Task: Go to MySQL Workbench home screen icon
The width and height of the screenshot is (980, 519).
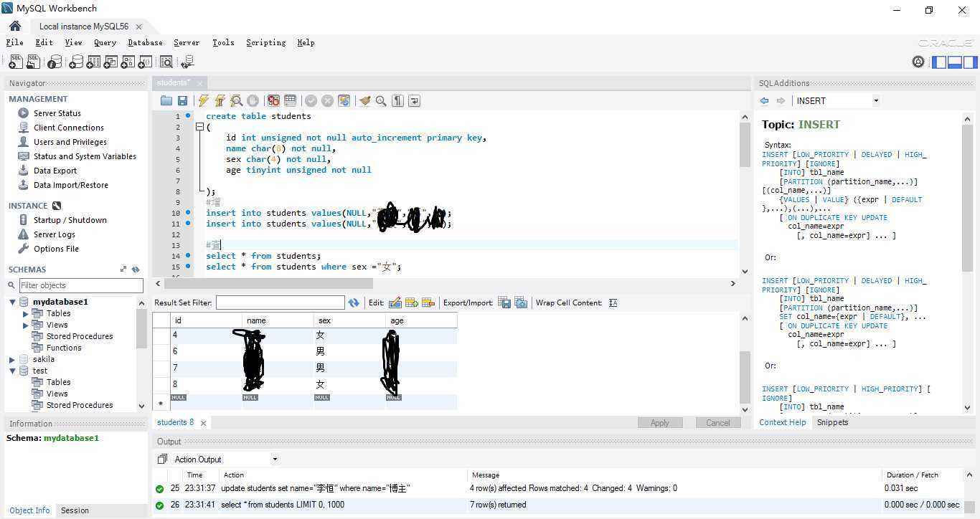Action: 15,27
